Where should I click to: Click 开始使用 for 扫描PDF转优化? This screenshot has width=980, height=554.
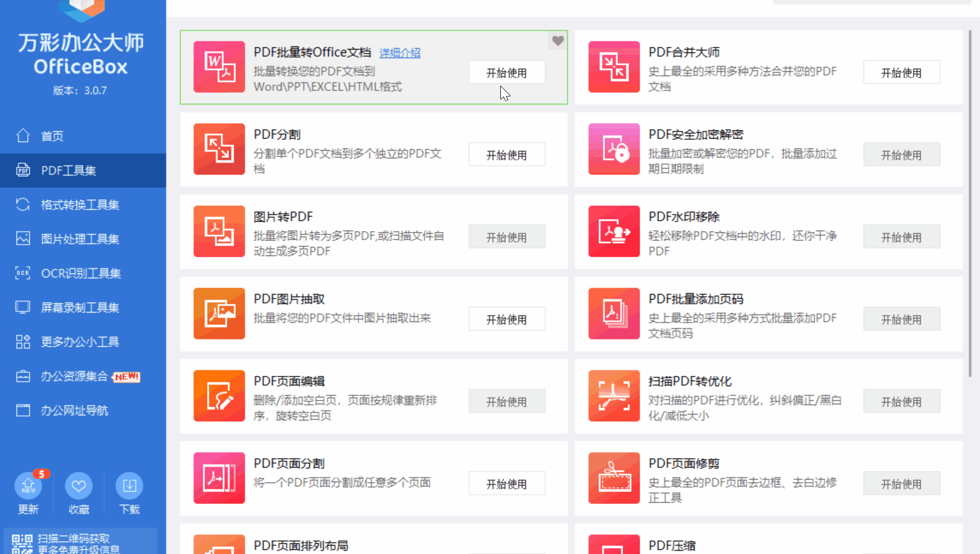click(x=901, y=402)
